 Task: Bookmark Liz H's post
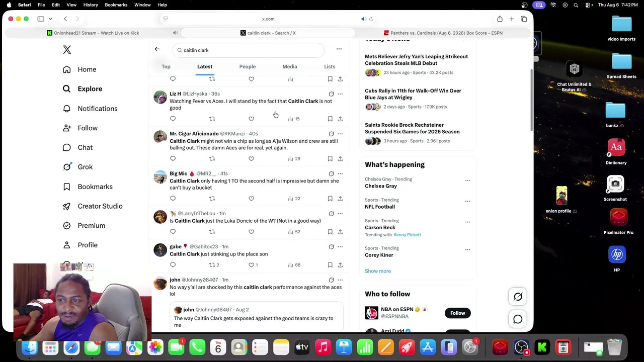tap(330, 119)
